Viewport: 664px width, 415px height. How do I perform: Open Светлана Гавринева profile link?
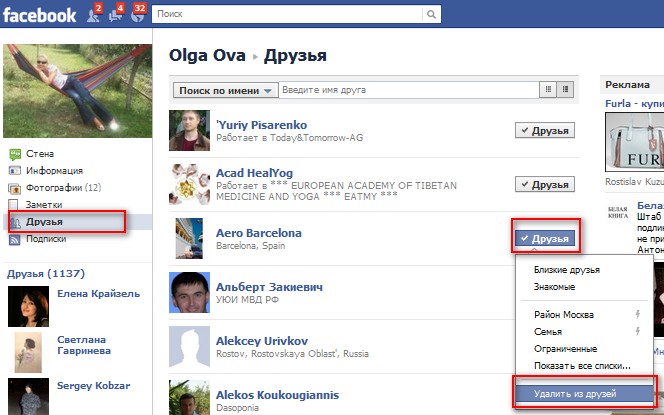point(84,345)
